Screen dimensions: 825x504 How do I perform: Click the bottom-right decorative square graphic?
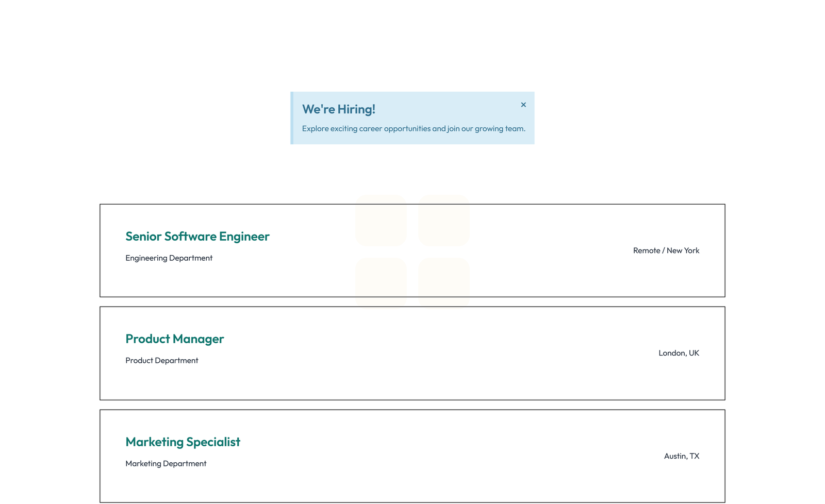point(443,283)
